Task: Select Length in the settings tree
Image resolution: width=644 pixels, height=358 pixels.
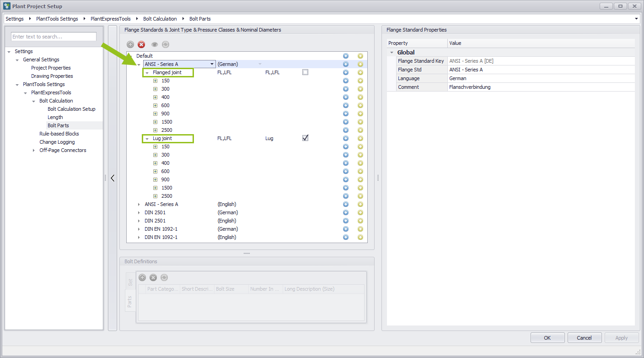Action: coord(55,117)
